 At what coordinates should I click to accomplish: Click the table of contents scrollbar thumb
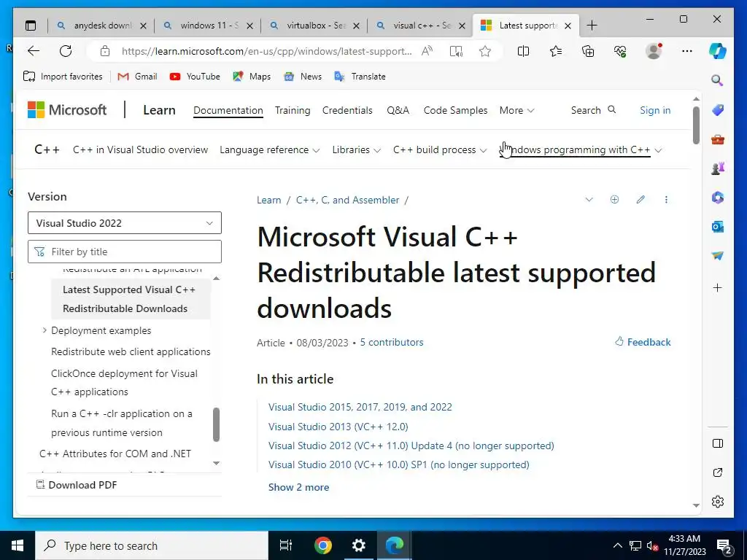pyautogui.click(x=216, y=424)
